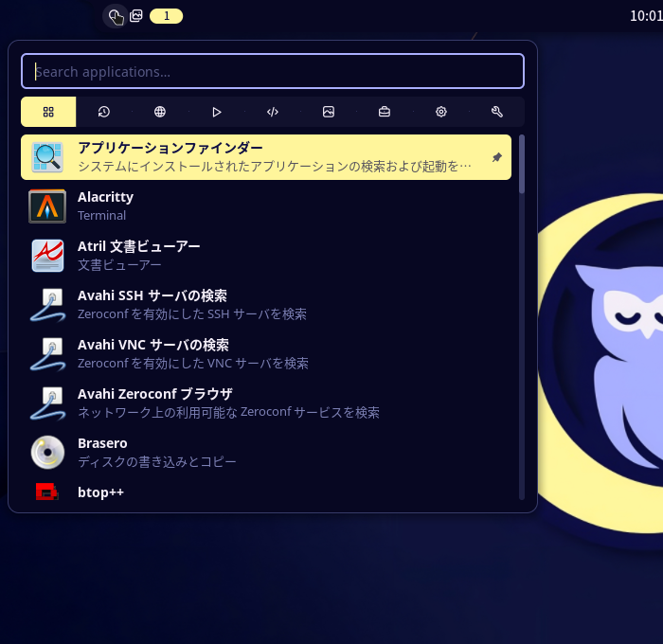Click the magnifier icon of アプリケーションファインダー
This screenshot has width=663, height=644.
pos(47,157)
